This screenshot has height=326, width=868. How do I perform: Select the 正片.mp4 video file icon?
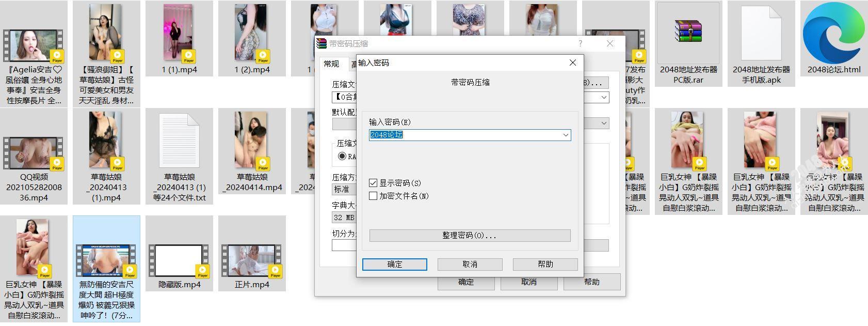point(252,261)
